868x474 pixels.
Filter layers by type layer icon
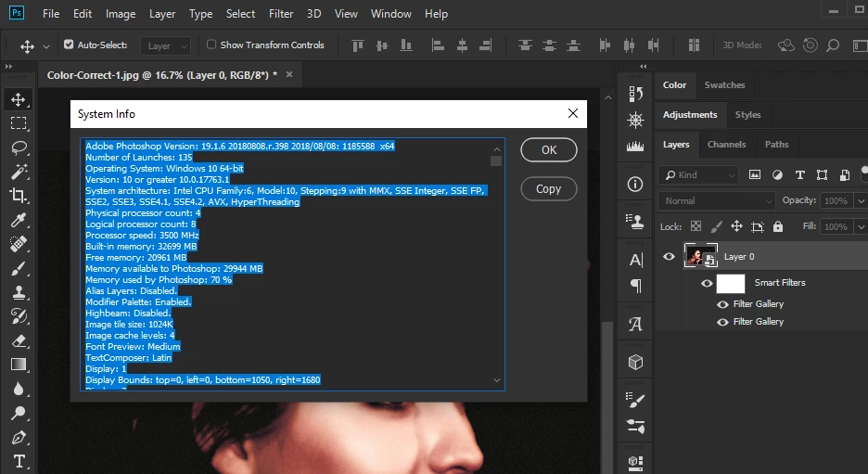pyautogui.click(x=800, y=175)
